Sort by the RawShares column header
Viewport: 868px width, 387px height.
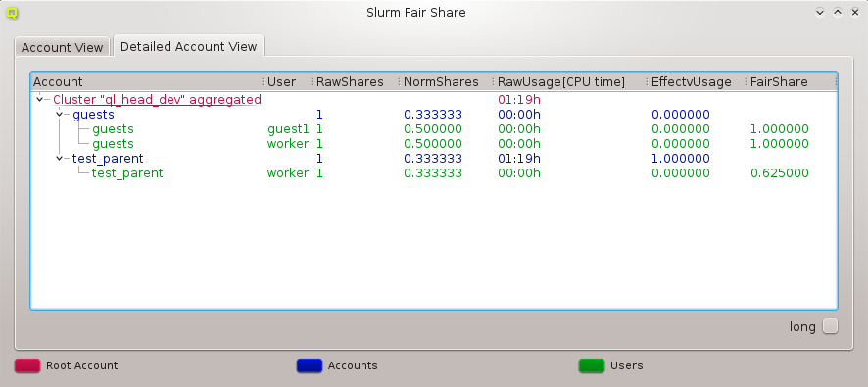coord(356,82)
